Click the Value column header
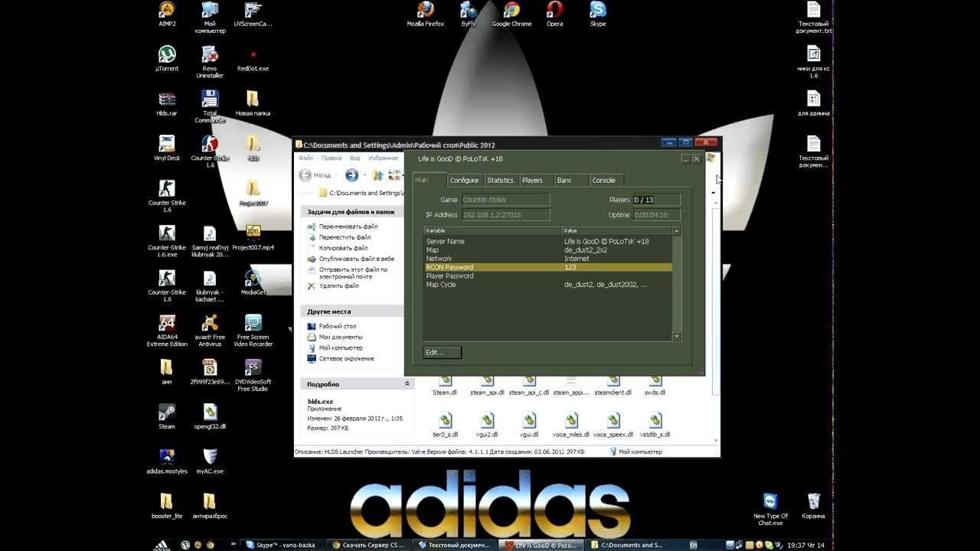Screen dimensions: 980x551 (x=617, y=230)
